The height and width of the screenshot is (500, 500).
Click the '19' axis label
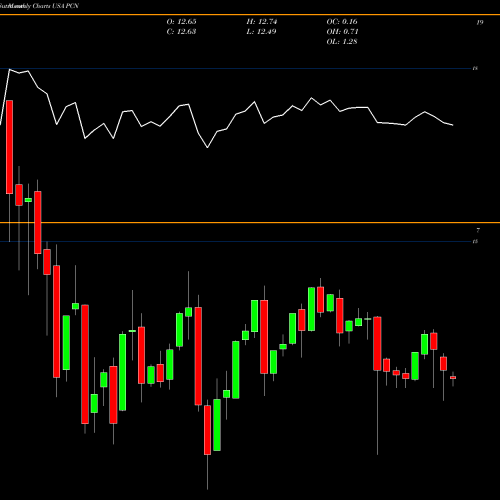pos(480,23)
